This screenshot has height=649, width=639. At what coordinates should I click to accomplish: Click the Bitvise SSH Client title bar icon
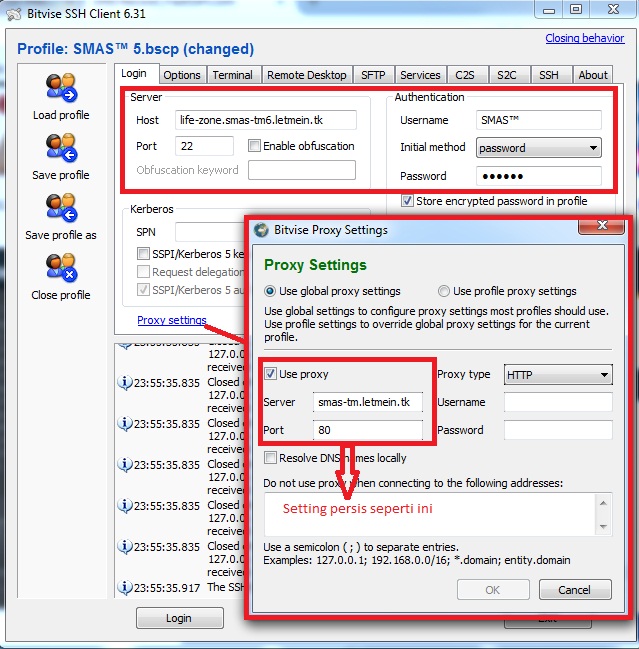[x=14, y=14]
